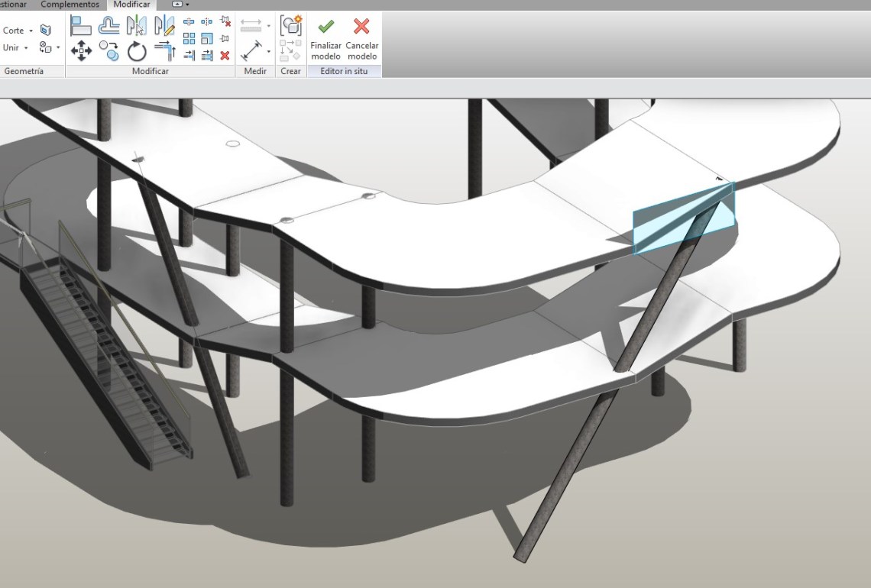Click the Array tool icon
This screenshot has width=871, height=588.
pos(189,38)
